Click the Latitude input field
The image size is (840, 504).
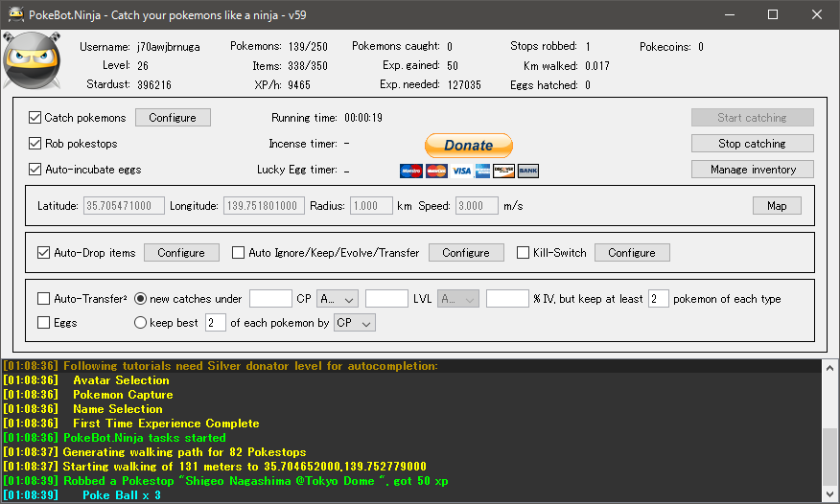124,205
